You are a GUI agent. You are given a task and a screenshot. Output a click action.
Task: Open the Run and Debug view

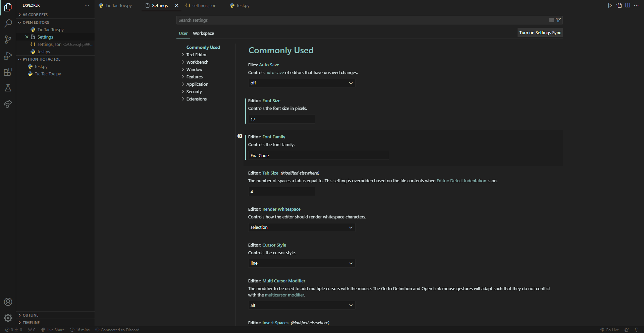click(8, 56)
